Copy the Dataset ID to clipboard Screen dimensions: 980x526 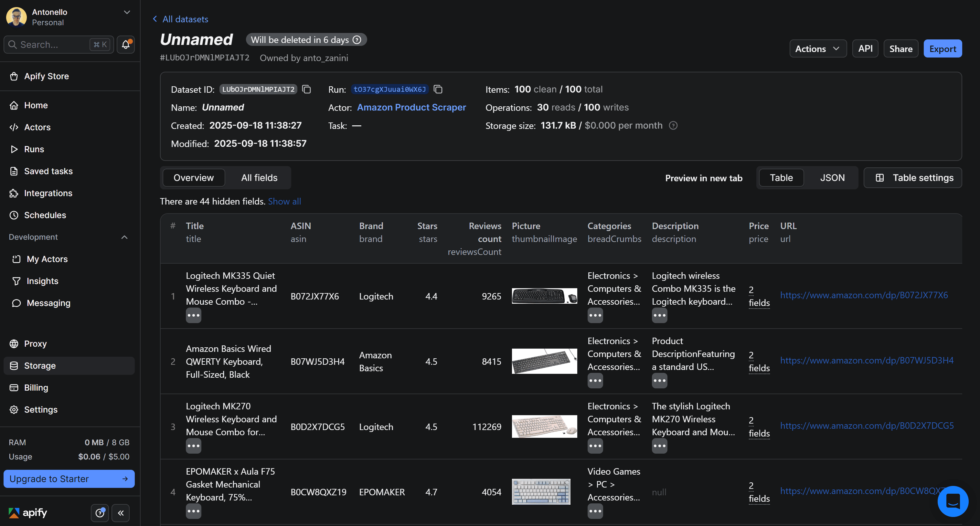point(306,89)
